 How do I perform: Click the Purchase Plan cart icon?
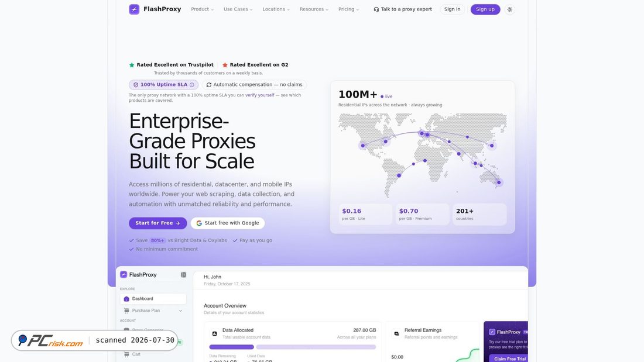tap(126, 311)
